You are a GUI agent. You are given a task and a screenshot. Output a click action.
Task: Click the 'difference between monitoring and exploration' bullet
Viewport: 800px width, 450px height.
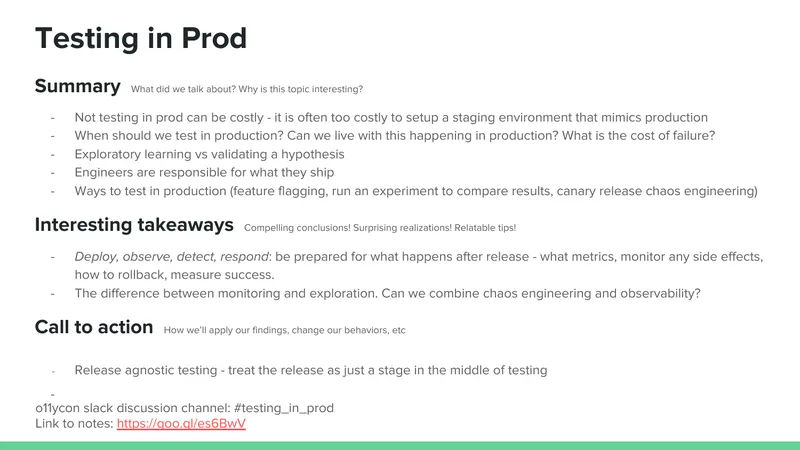(x=387, y=293)
